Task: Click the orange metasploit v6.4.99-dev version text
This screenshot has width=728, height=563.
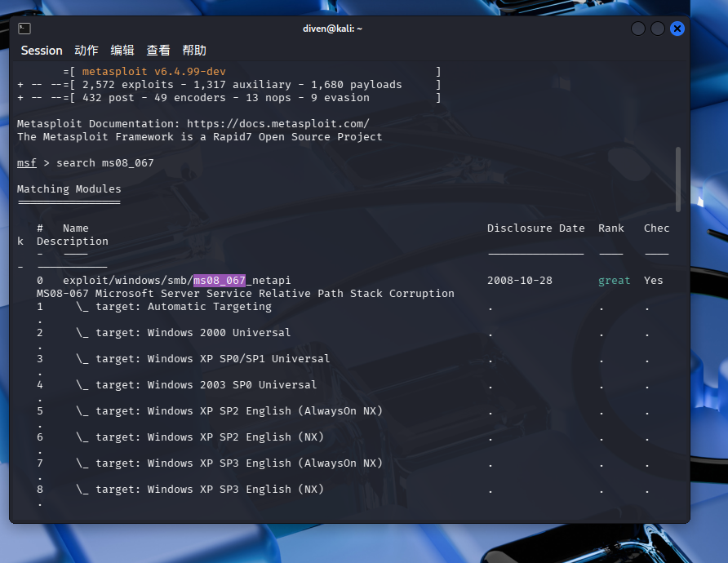Action: click(153, 72)
